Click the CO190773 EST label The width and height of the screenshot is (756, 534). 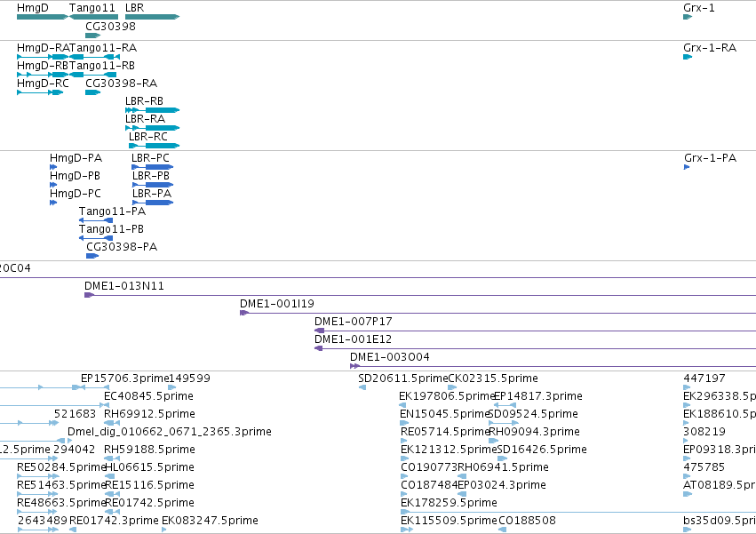(x=429, y=467)
